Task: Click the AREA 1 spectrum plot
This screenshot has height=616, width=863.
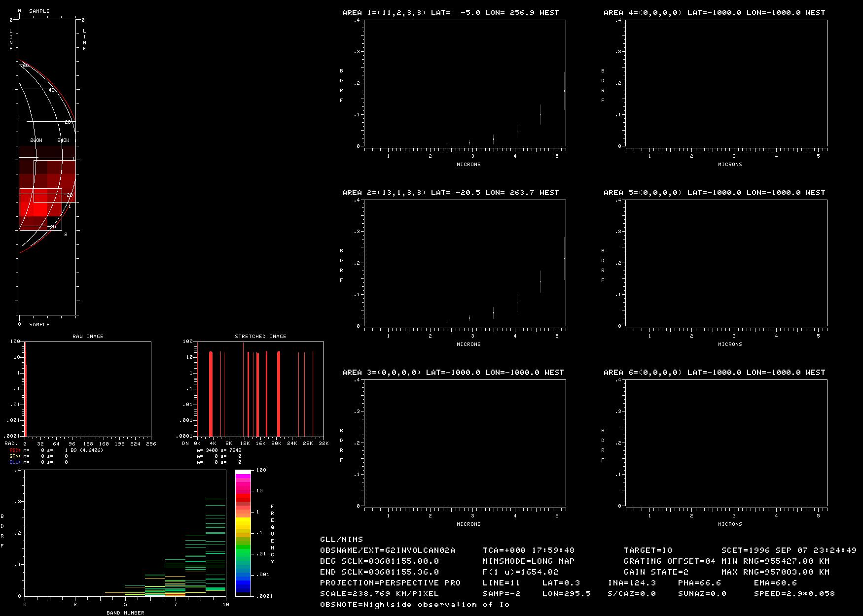Action: [x=465, y=83]
